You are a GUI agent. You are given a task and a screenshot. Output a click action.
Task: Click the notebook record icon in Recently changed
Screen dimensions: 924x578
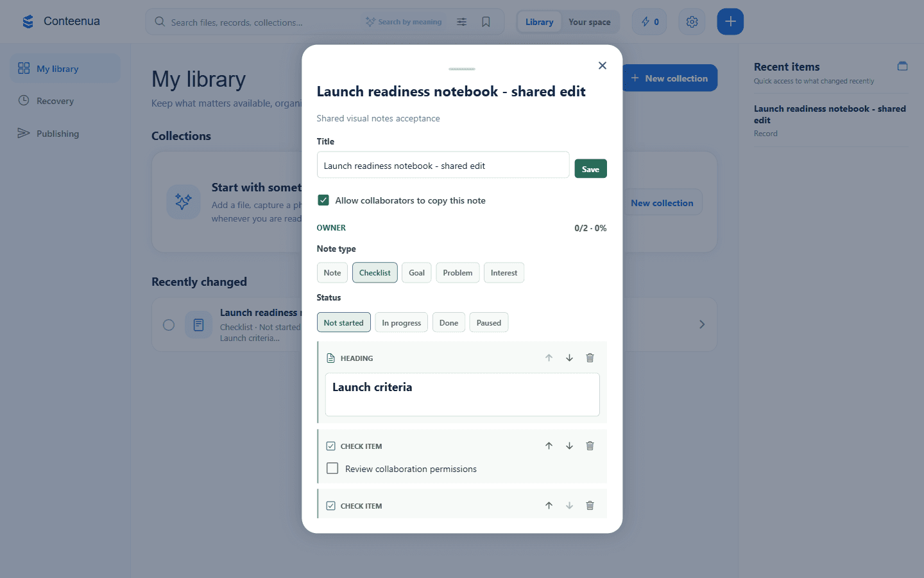(x=199, y=325)
